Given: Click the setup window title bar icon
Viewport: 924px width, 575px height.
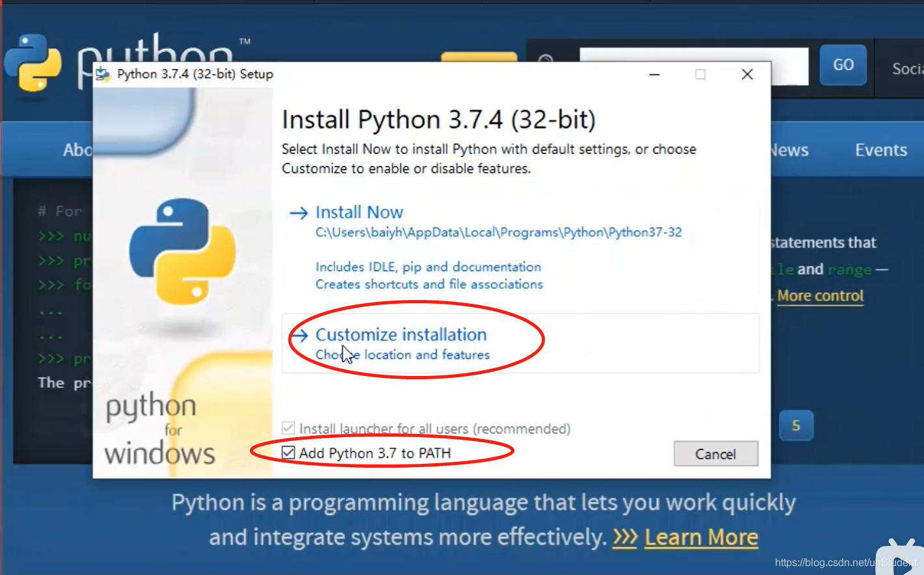Looking at the screenshot, I should [103, 74].
